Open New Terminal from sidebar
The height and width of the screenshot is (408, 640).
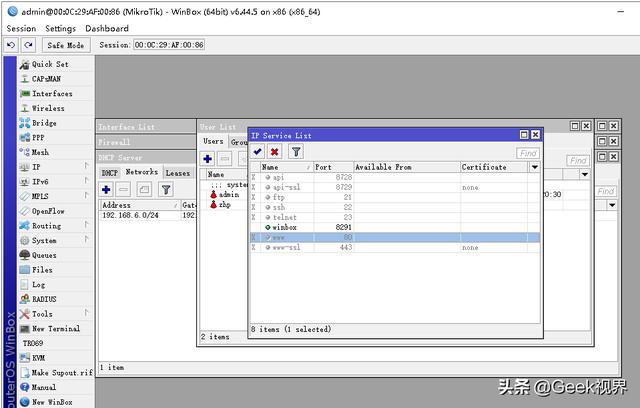pyautogui.click(x=56, y=328)
